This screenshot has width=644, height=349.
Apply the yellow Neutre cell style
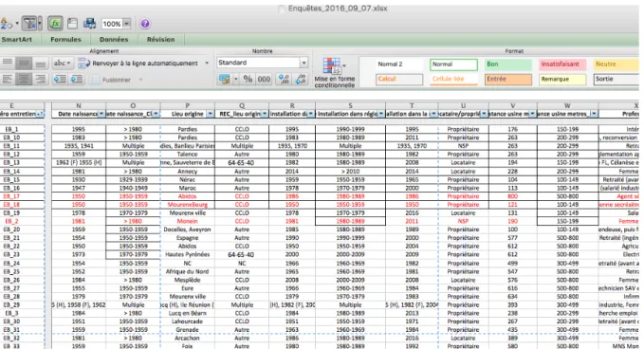click(x=616, y=64)
